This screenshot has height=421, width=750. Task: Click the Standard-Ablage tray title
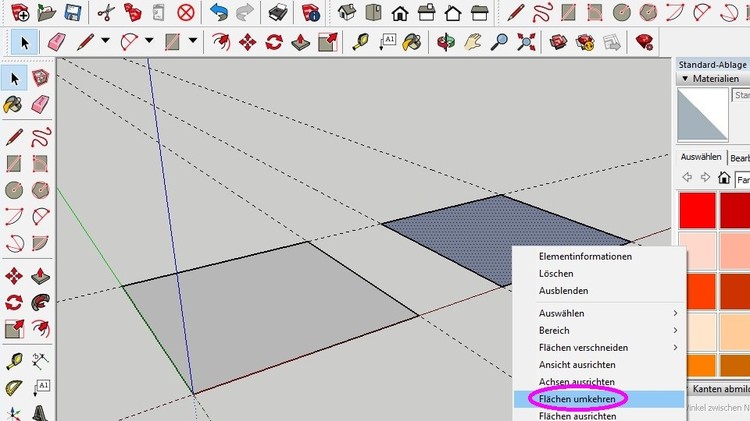(x=713, y=65)
